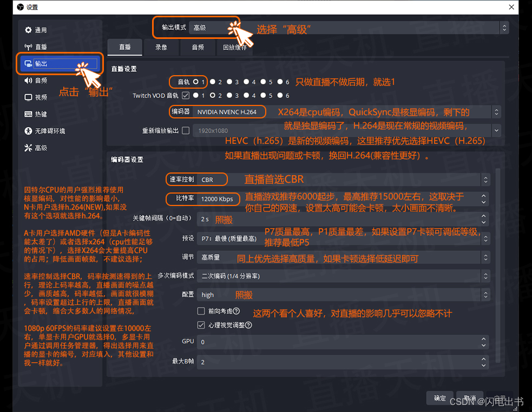532x412 pixels.
Task: Open the 高级 tools icon in sidebar
Action: pyautogui.click(x=28, y=148)
